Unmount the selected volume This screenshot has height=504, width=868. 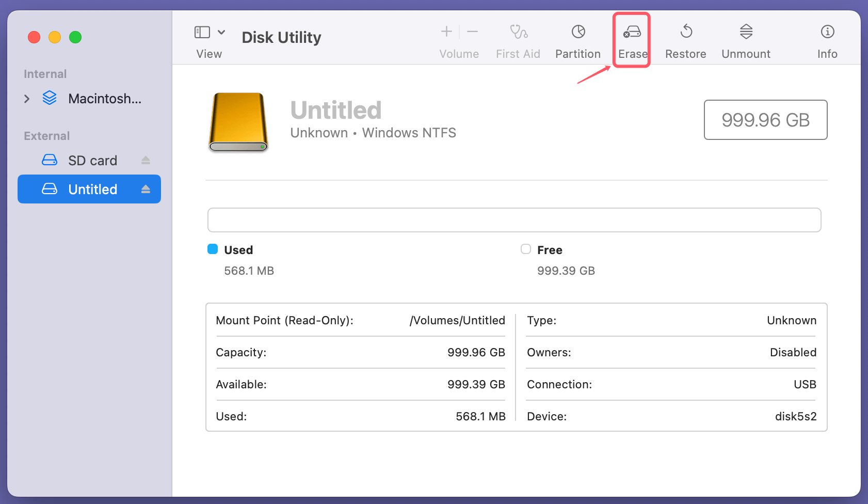coord(746,33)
